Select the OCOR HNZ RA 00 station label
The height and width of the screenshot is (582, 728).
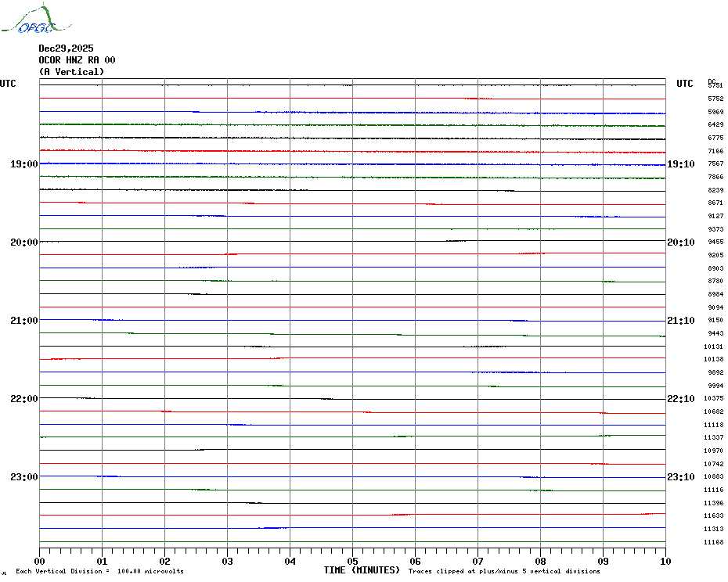(x=77, y=60)
